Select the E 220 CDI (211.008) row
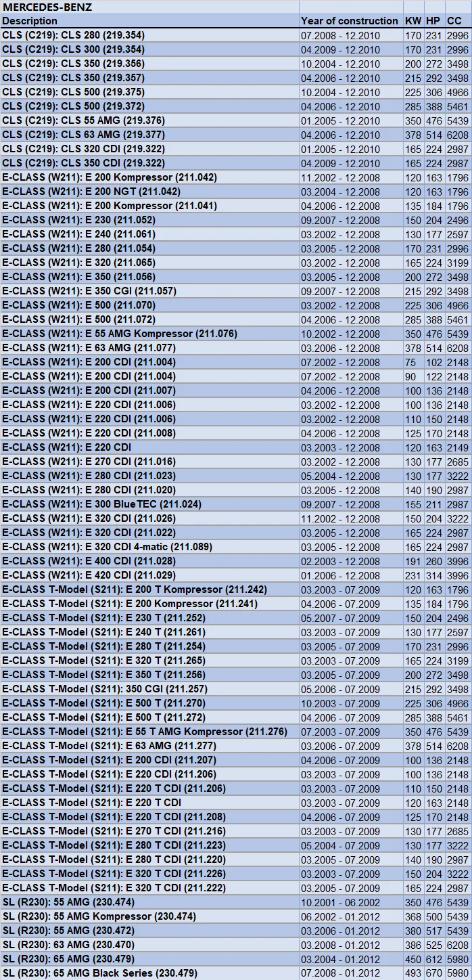472x980 pixels. 236,433
